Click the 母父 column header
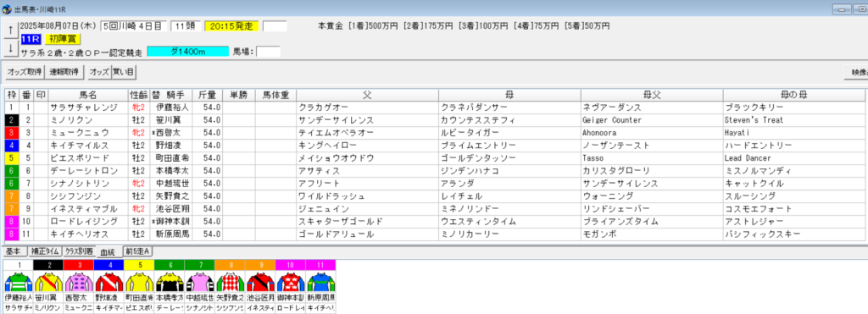Image resolution: width=868 pixels, height=314 pixels. coord(652,95)
